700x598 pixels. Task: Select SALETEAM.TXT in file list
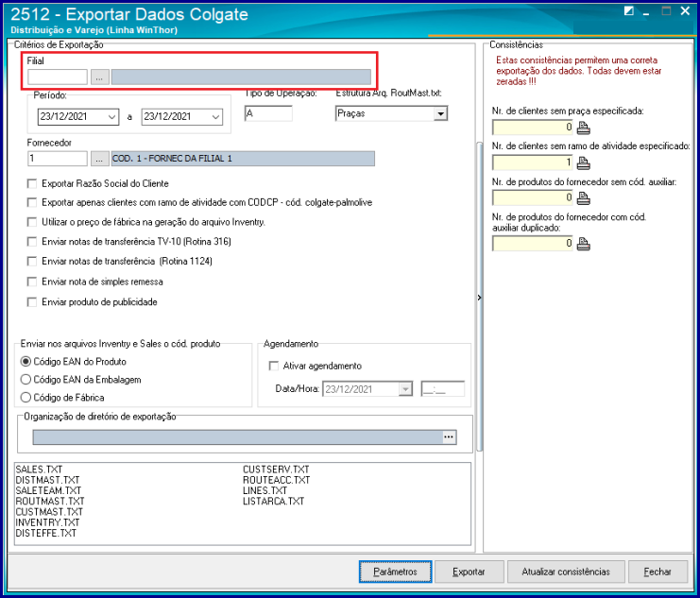[48, 491]
